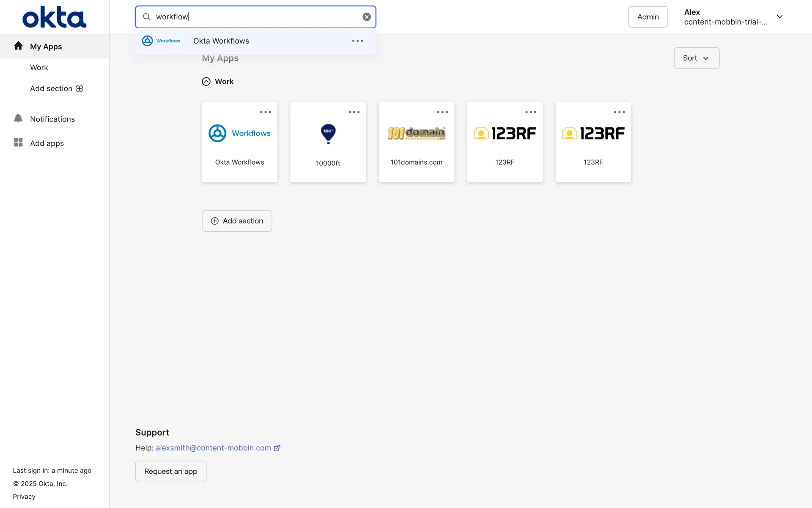Select Work in the sidebar

(x=39, y=68)
